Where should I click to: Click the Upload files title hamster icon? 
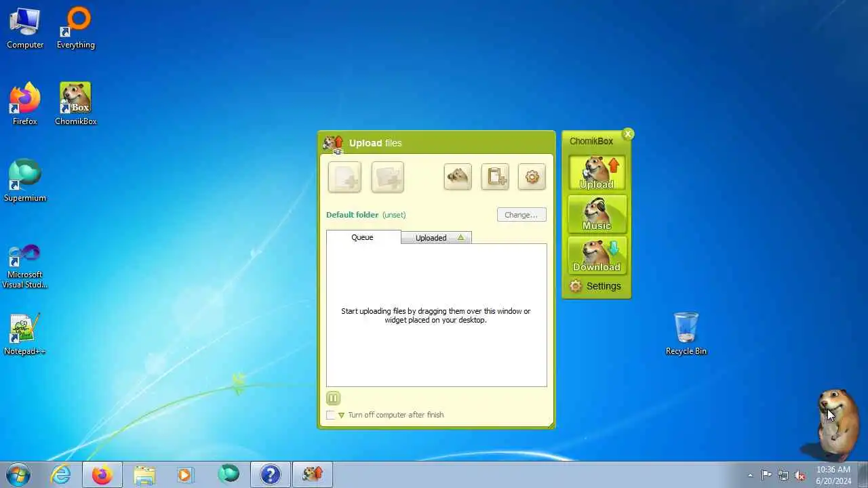pos(333,144)
